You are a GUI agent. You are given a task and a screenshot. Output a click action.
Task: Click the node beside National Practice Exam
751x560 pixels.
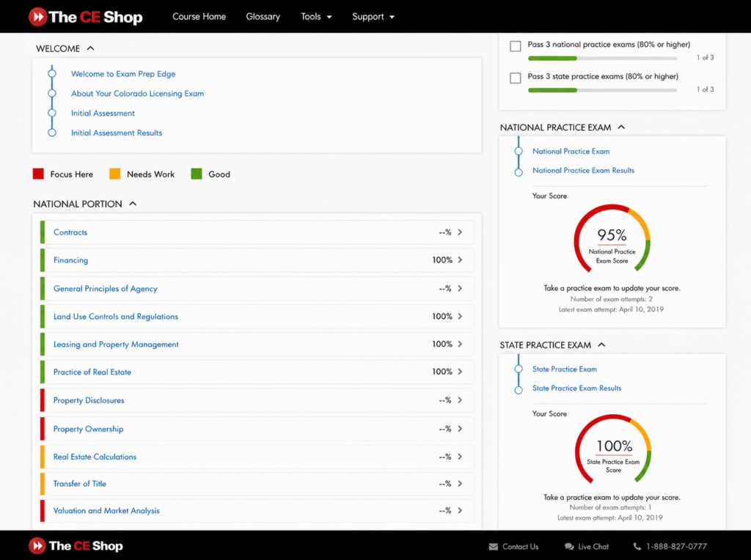coord(519,151)
